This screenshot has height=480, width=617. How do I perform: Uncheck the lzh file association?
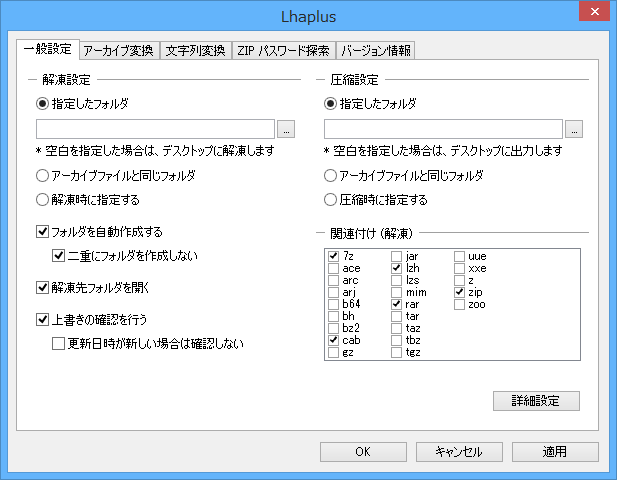coord(396,268)
